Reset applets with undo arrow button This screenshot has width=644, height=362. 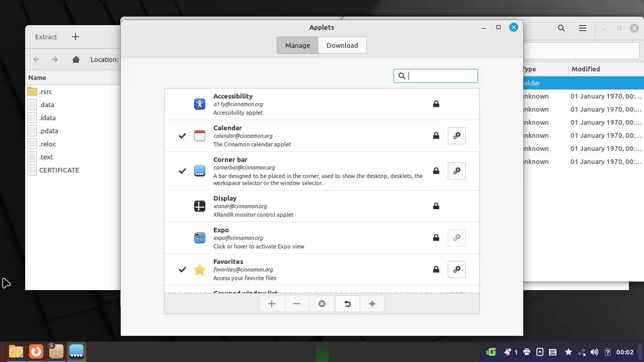[347, 304]
